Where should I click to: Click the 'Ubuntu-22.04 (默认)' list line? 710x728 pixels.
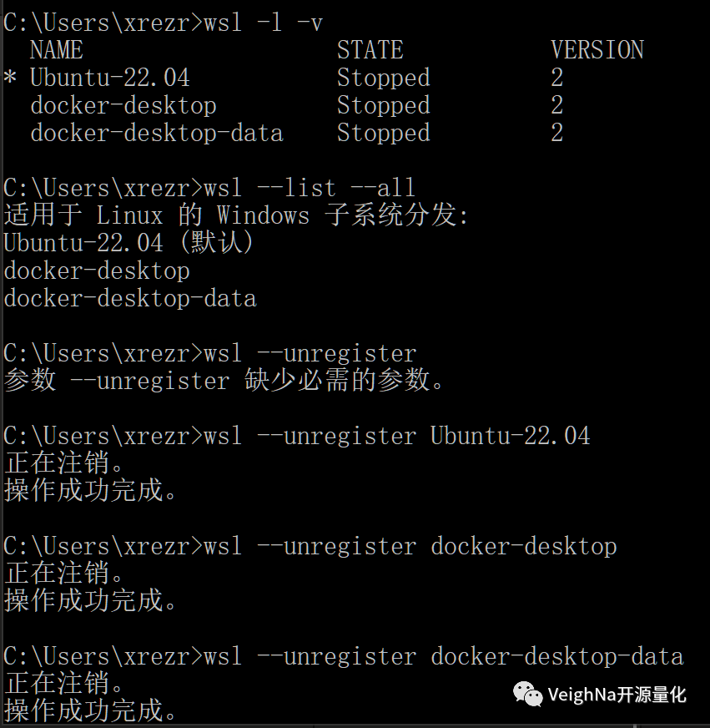[x=128, y=243]
